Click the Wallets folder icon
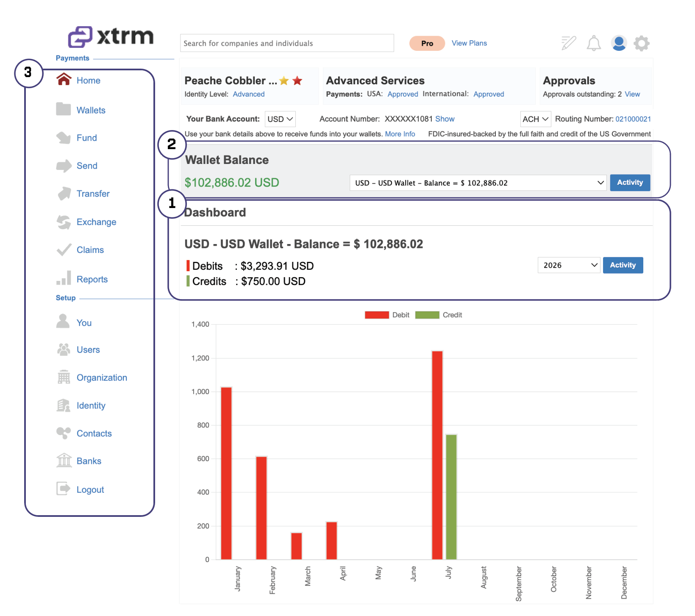695x616 pixels. pos(64,109)
